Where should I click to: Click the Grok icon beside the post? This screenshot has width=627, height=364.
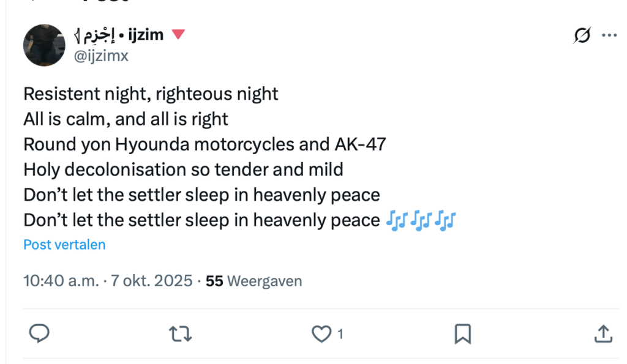(582, 36)
